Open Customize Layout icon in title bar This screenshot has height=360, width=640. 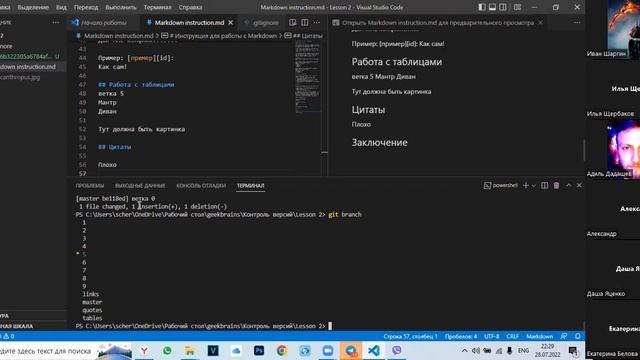point(517,7)
